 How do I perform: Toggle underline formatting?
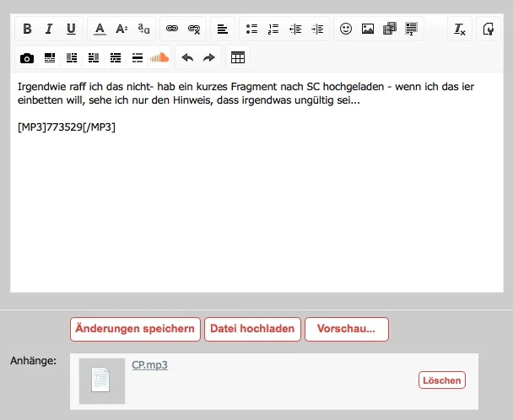(x=71, y=30)
